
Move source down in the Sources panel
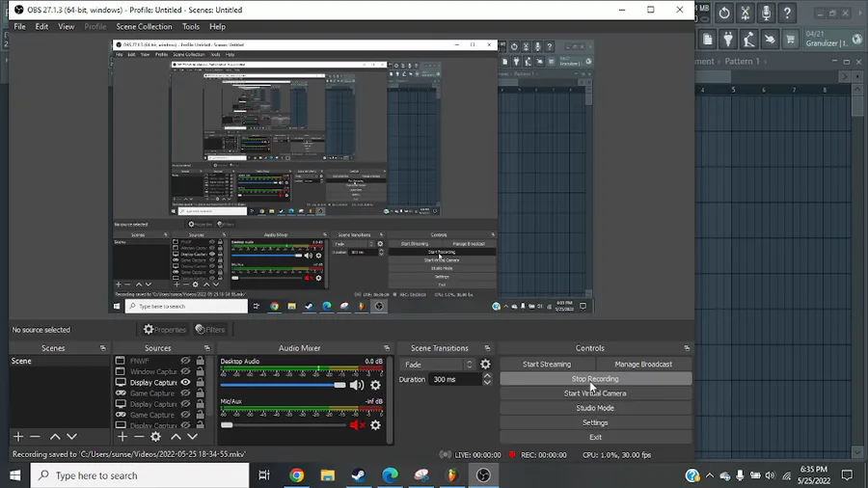193,437
